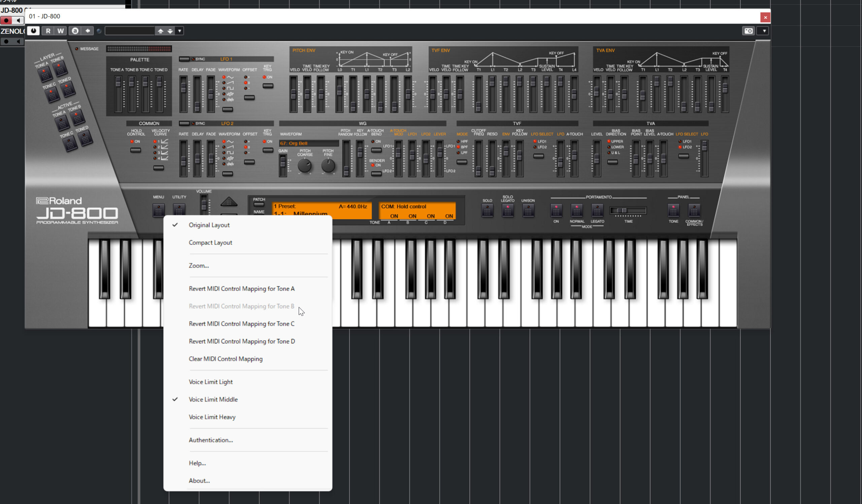Set Voice Limit Light
862x504 pixels.
point(247,382)
